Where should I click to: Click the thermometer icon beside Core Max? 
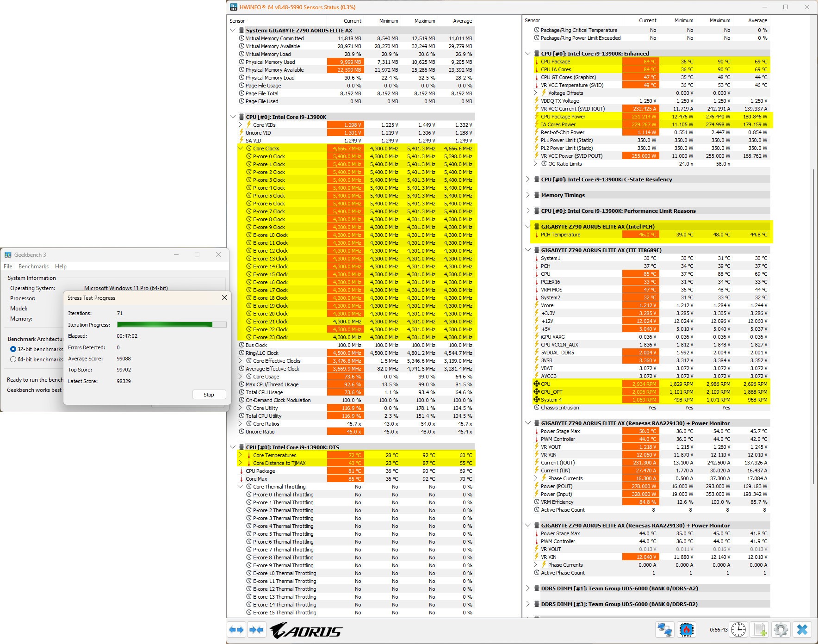(x=242, y=479)
